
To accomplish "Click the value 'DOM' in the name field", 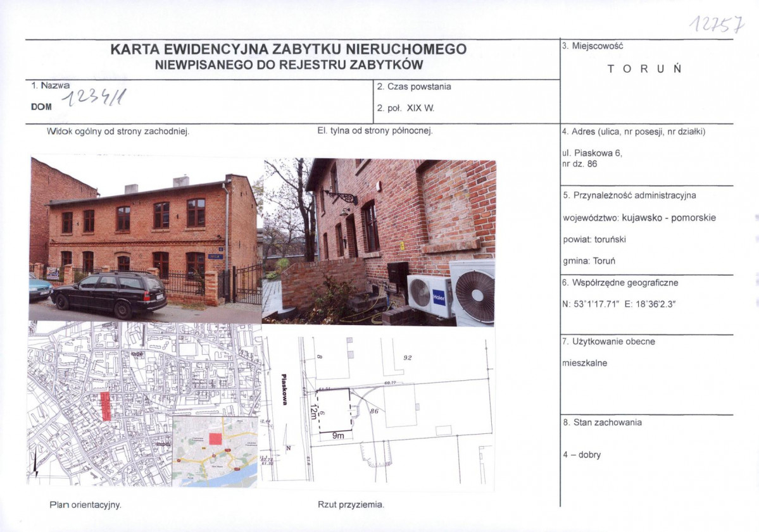I will tap(41, 107).
